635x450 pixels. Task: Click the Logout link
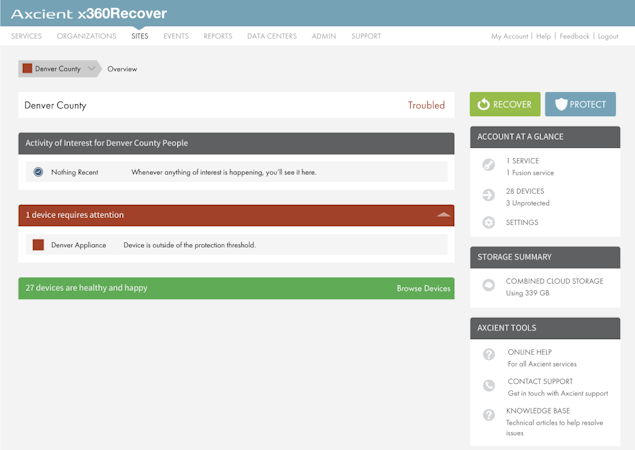point(608,36)
